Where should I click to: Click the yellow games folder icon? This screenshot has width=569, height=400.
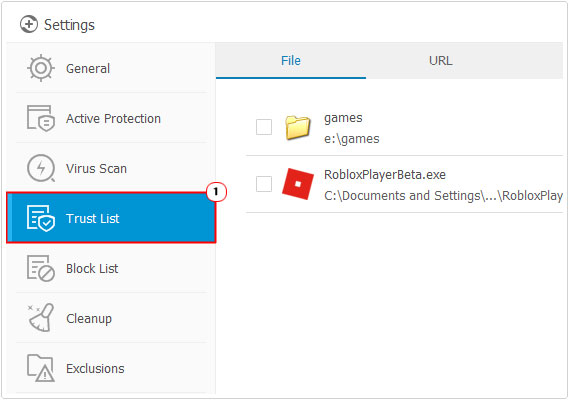point(298,127)
